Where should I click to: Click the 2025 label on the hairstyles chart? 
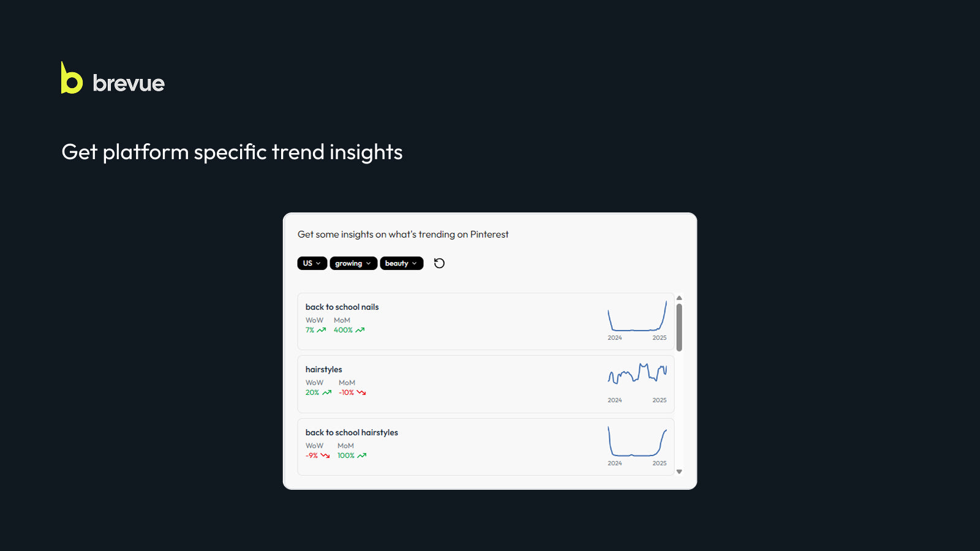(659, 400)
